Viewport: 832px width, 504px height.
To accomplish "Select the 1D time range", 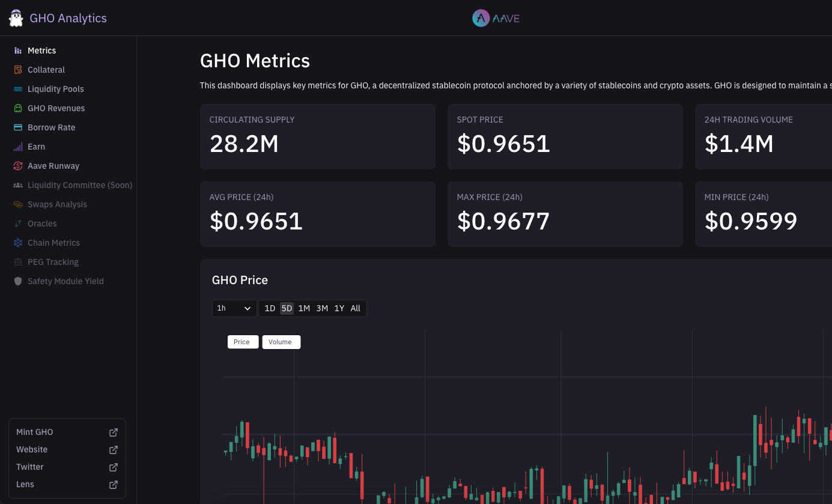I will pos(270,308).
